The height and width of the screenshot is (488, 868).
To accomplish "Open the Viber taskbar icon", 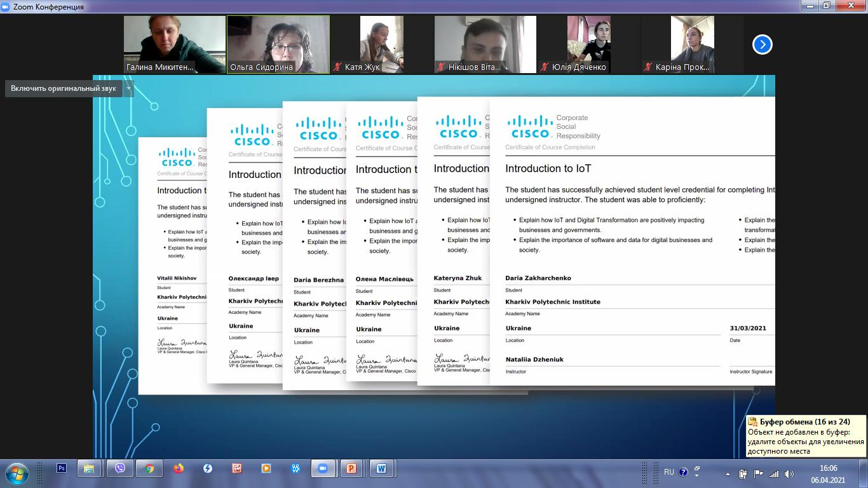I will (x=120, y=468).
